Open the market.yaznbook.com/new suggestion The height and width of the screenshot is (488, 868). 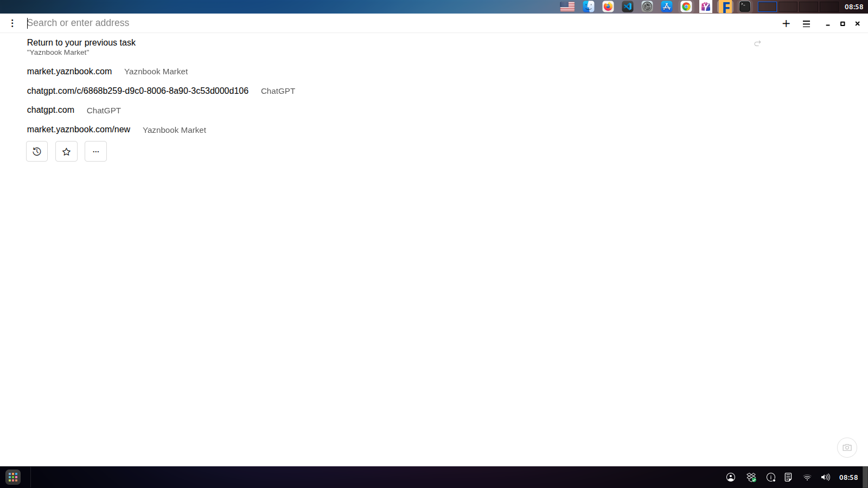pyautogui.click(x=78, y=129)
